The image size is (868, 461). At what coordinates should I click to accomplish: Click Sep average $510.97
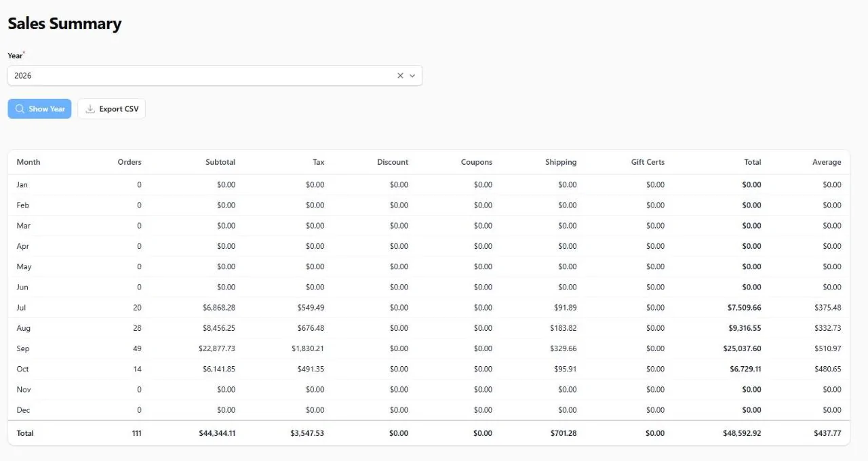pos(828,348)
